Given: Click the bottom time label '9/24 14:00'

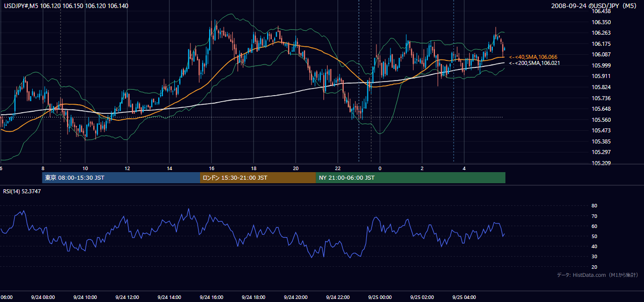Looking at the screenshot, I should pyautogui.click(x=169, y=297).
